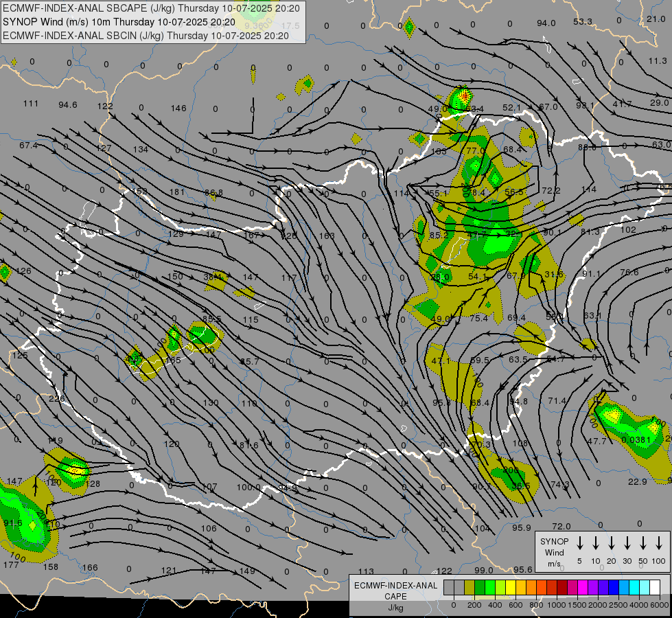This screenshot has height=618, width=672.
Task: Click the wind arrow above the 10 m/s label
Action: (x=595, y=543)
